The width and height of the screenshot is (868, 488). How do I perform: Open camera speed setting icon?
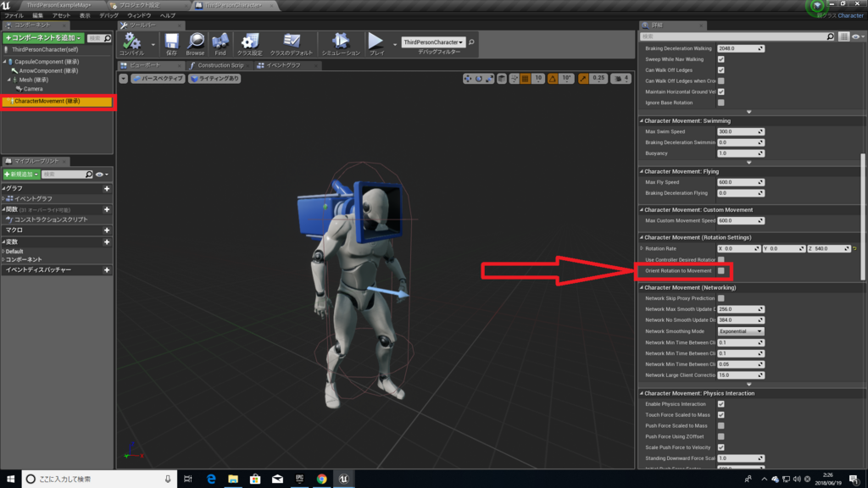coord(620,79)
